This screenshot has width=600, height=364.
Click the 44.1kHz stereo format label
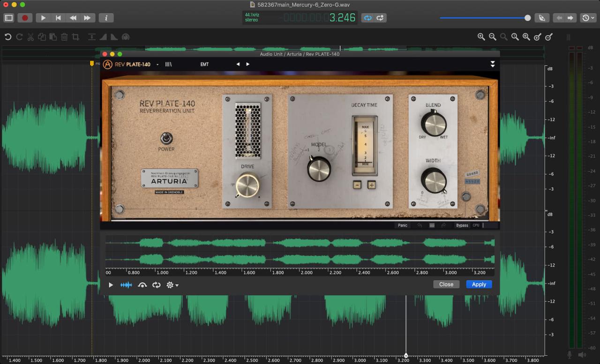[252, 17]
